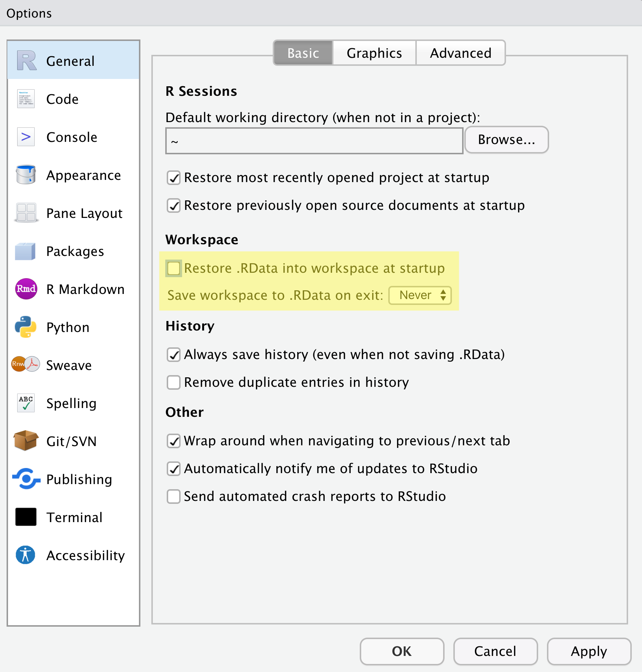Select Accessibility in the sidebar
Image resolution: width=642 pixels, height=672 pixels.
(26, 555)
